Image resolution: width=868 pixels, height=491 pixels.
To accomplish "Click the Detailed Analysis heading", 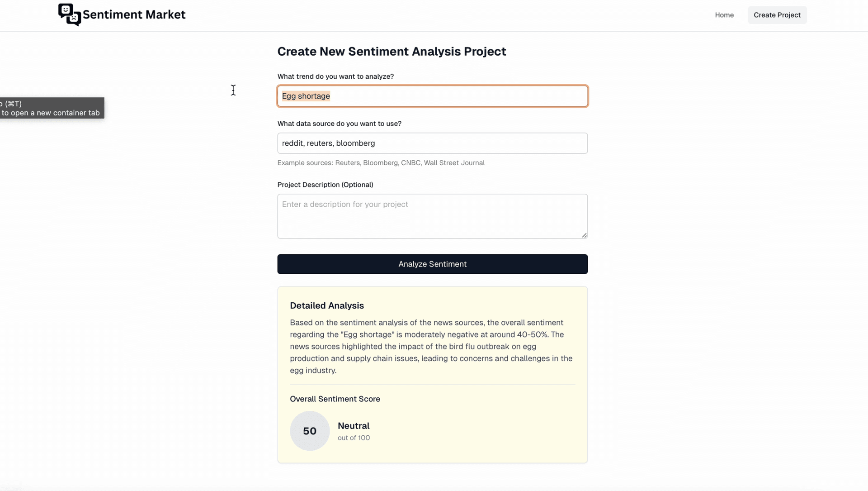I will (326, 305).
